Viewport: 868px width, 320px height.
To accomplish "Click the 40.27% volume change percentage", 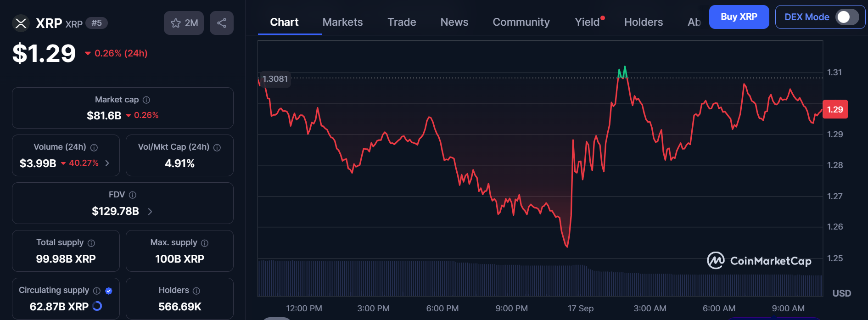I will pos(84,163).
